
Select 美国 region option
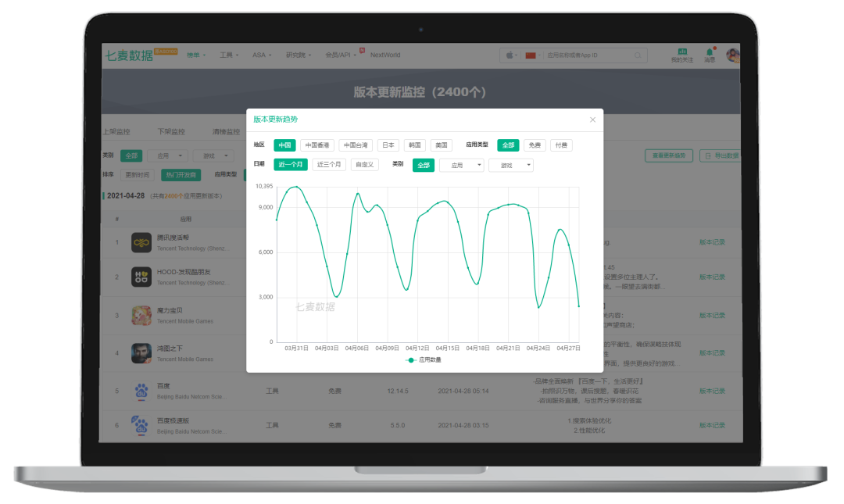coord(442,145)
